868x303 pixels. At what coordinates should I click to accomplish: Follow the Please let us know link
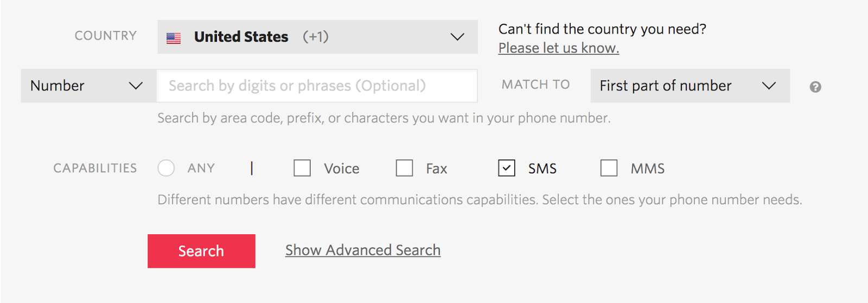coord(558,48)
